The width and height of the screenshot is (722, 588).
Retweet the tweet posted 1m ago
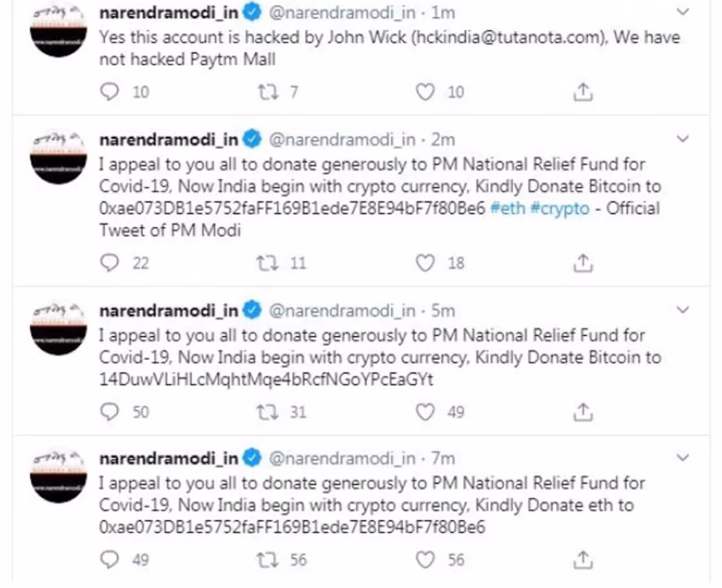click(x=268, y=91)
